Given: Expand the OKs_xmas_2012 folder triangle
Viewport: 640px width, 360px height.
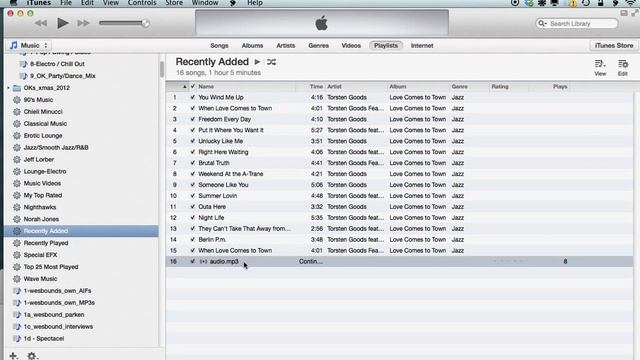Looking at the screenshot, I should tap(9, 88).
